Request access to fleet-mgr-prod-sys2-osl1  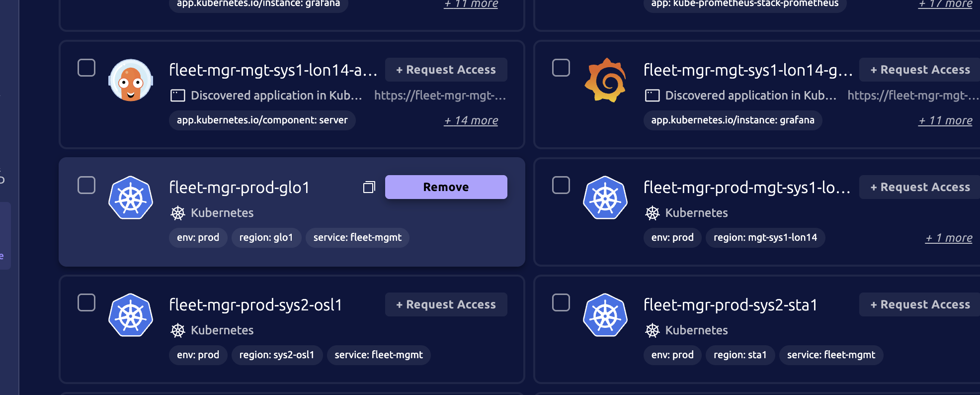[446, 304]
